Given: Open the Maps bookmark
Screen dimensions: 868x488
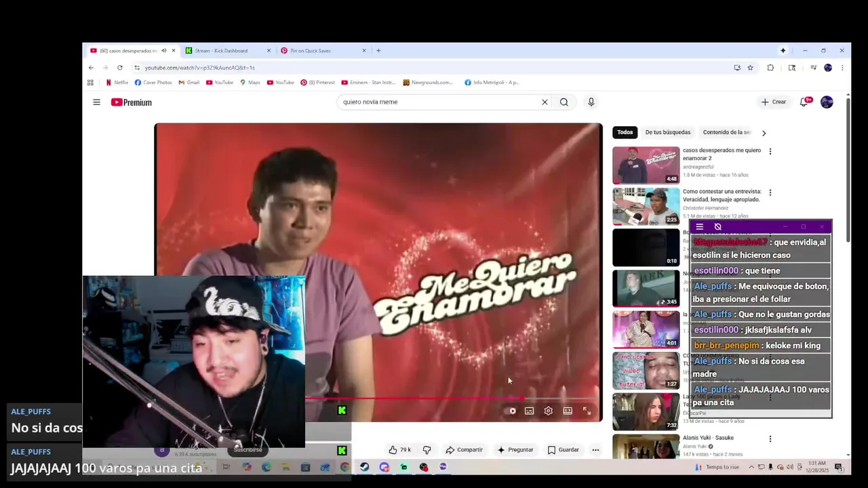Looking at the screenshot, I should click(x=250, y=83).
